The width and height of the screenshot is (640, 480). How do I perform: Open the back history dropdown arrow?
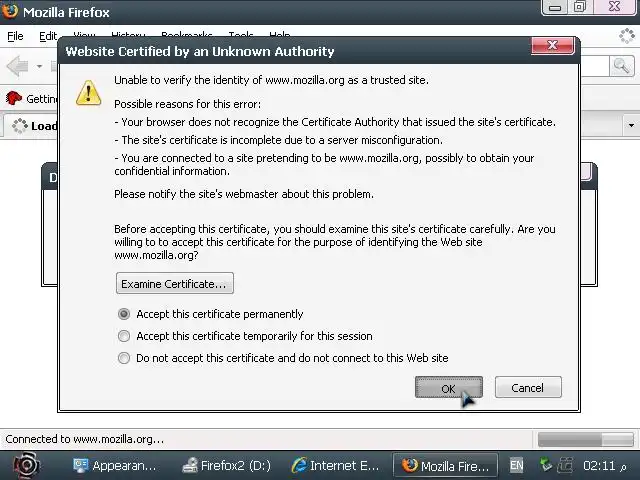[x=39, y=66]
